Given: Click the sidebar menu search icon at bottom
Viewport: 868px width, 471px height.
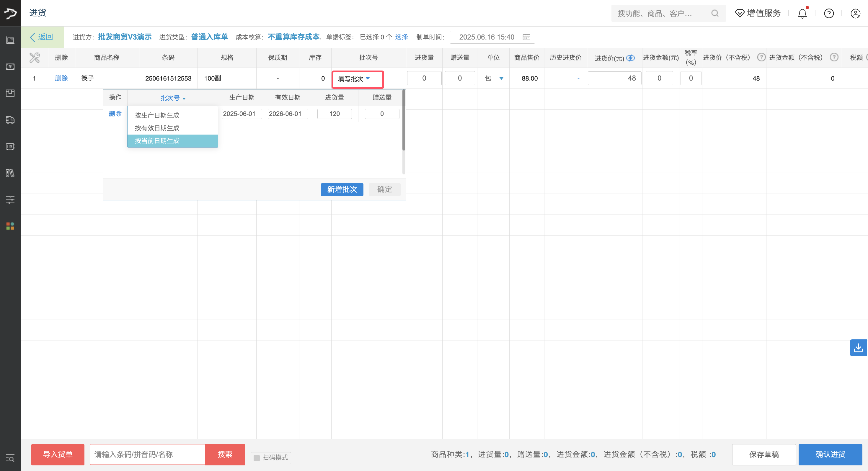Looking at the screenshot, I should point(10,458).
